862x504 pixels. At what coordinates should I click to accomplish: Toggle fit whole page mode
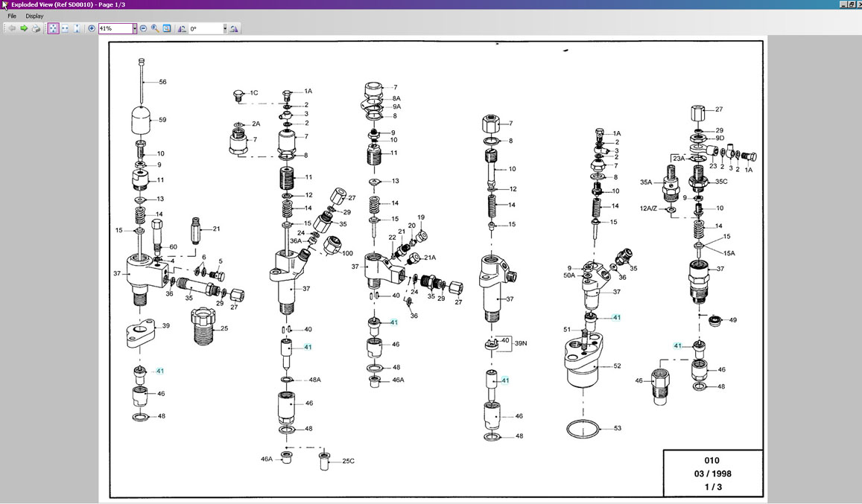point(53,28)
